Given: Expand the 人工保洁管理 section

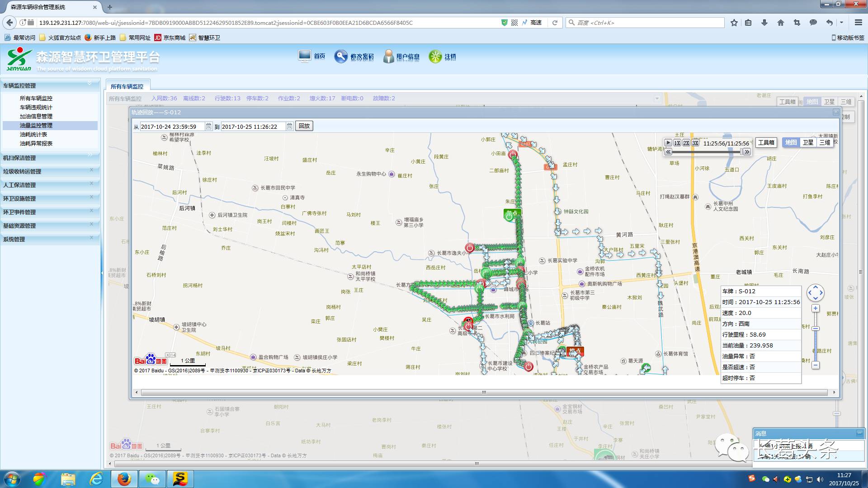Looking at the screenshot, I should point(91,183).
